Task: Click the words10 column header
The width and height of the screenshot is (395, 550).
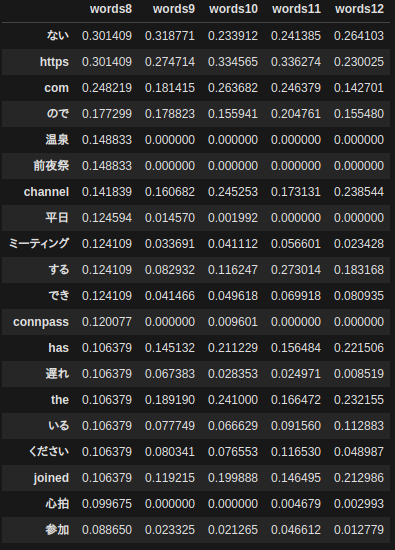Action: (233, 9)
